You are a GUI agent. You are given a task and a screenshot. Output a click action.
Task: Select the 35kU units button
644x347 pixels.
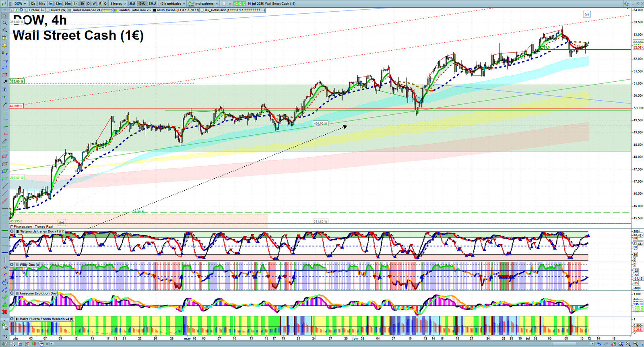coord(152,4)
